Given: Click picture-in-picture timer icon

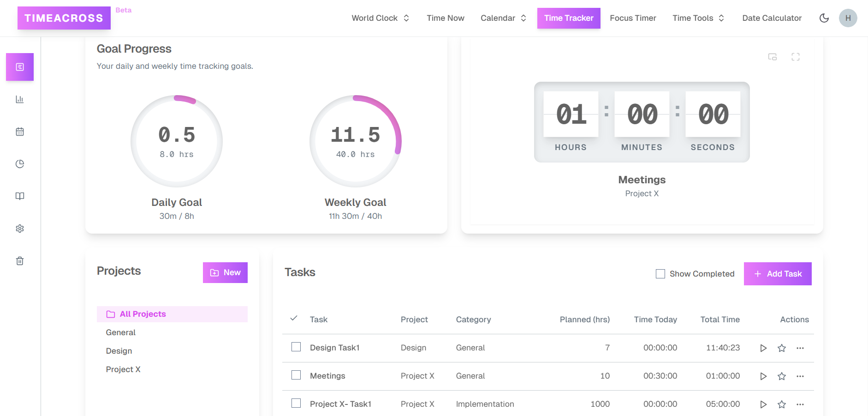Looking at the screenshot, I should (x=773, y=57).
